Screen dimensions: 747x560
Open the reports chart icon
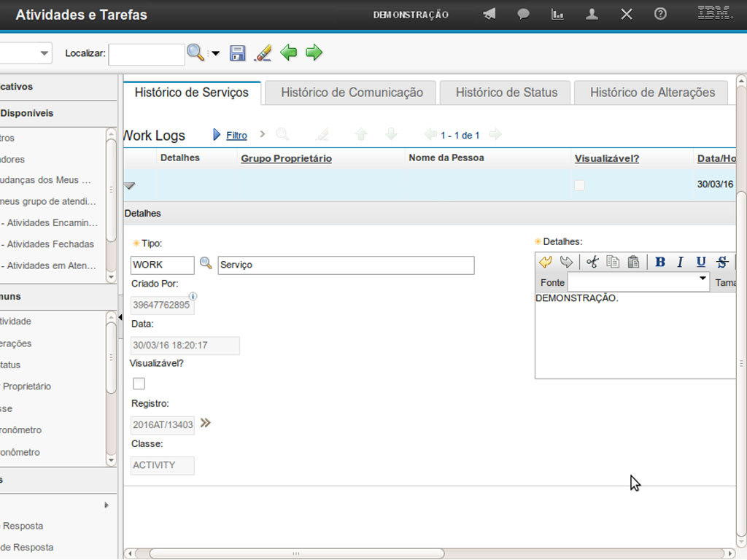[557, 15]
